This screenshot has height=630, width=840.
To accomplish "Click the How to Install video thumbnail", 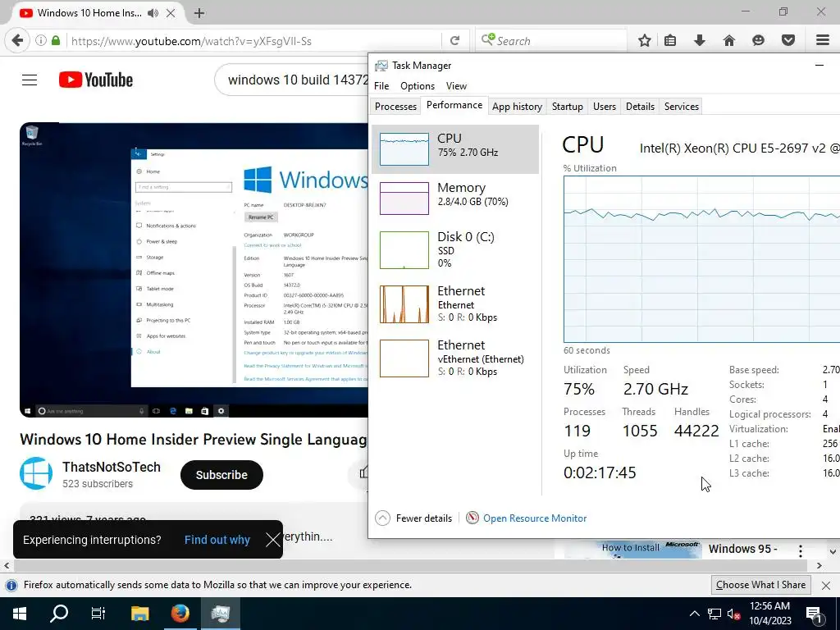I will pos(632,550).
